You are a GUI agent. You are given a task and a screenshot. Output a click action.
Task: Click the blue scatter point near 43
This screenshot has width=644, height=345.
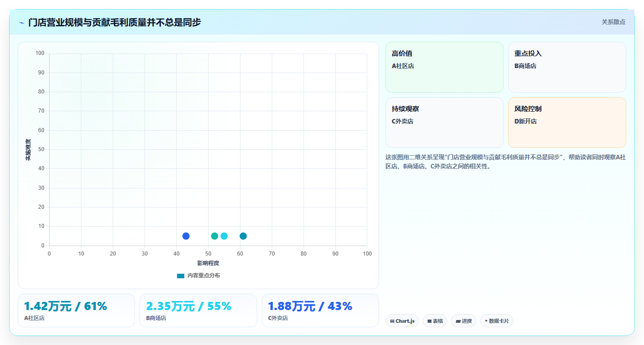click(x=186, y=236)
